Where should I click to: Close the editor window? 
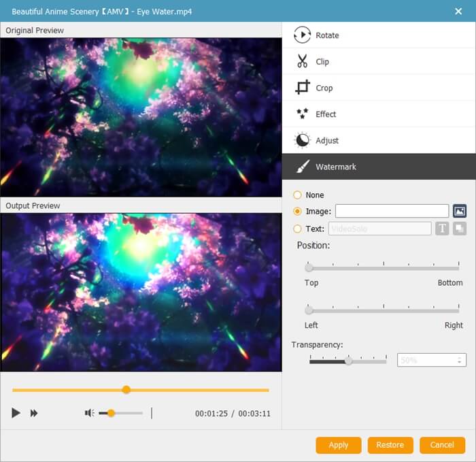(458, 12)
